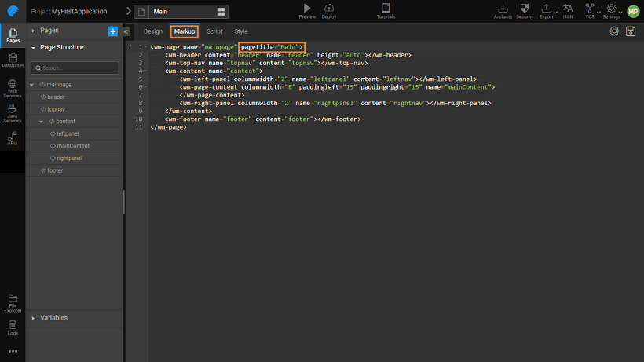644x362 pixels.
Task: Switch to the Script tab
Action: (x=214, y=31)
